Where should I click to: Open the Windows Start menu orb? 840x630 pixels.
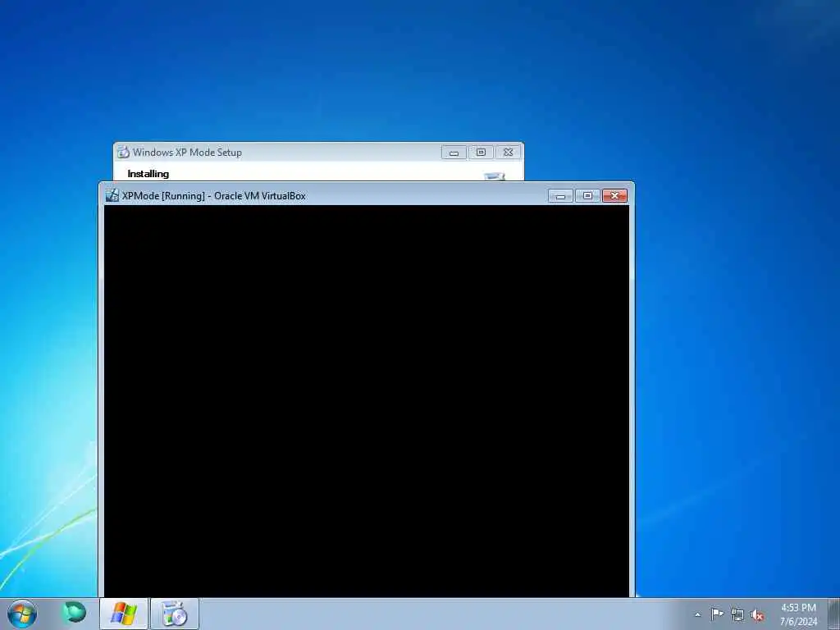coord(22,614)
